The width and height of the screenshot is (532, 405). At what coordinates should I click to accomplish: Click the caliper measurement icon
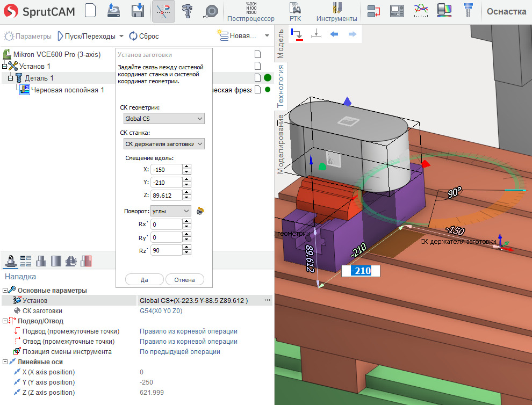[x=187, y=11]
